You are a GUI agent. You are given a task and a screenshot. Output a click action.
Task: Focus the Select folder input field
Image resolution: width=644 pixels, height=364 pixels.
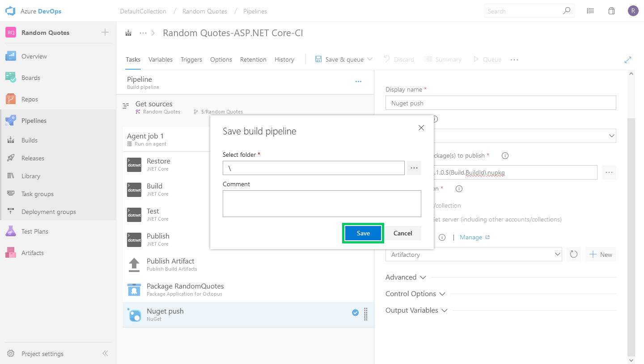click(314, 168)
